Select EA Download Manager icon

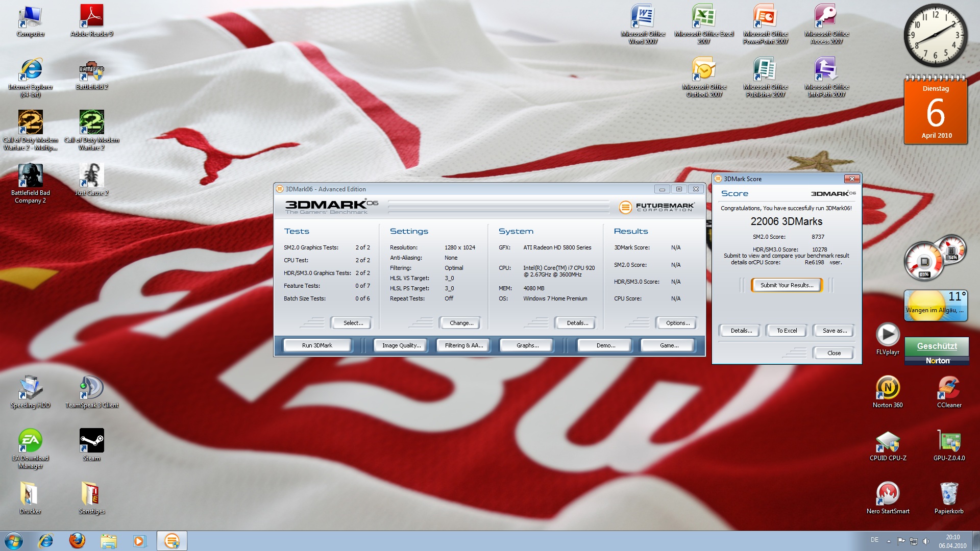point(31,449)
